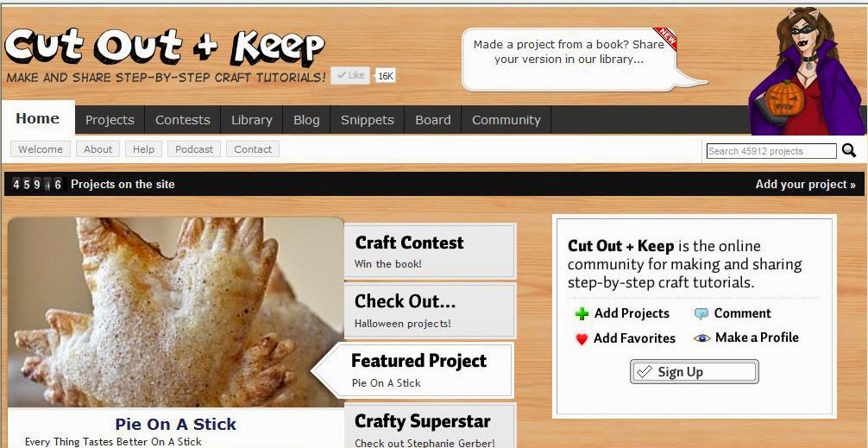Follow the Add your project link

pyautogui.click(x=806, y=185)
